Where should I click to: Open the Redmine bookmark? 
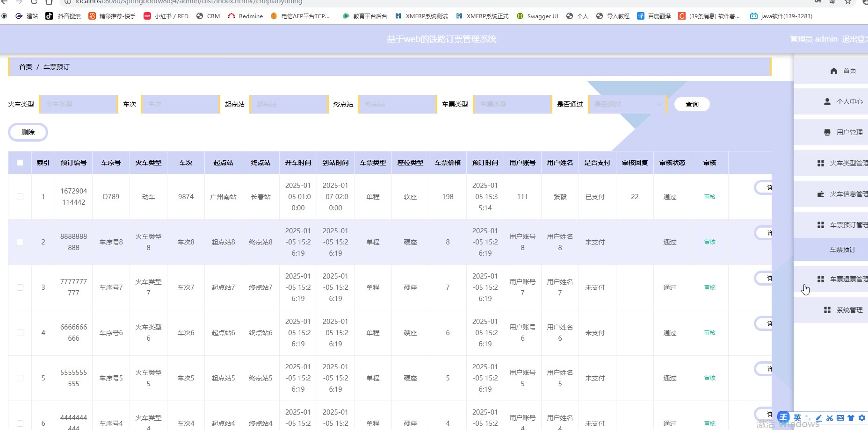tap(246, 16)
